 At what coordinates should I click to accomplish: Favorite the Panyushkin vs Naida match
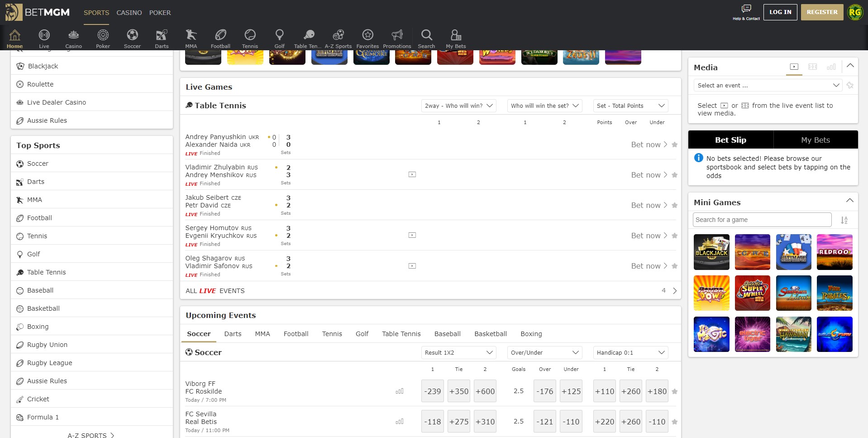pyautogui.click(x=674, y=144)
